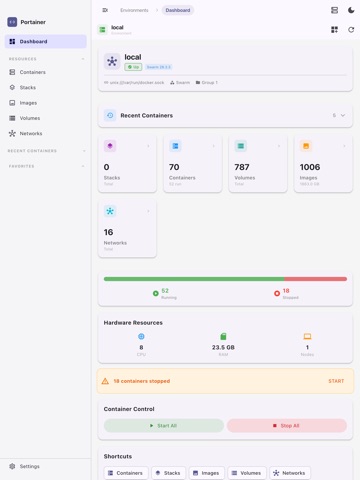The image size is (360, 480).
Task: Click the Networks shortcut button
Action: tap(290, 473)
